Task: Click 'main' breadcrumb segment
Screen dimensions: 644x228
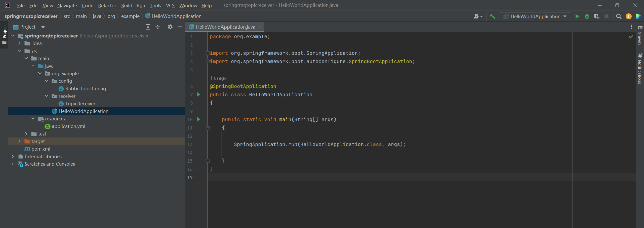Action: pos(81,16)
